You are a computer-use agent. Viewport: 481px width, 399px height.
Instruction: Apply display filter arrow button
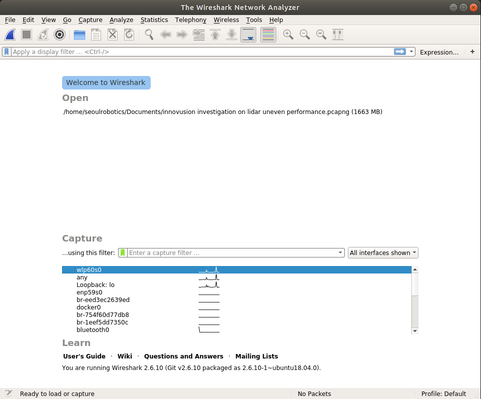pyautogui.click(x=400, y=52)
